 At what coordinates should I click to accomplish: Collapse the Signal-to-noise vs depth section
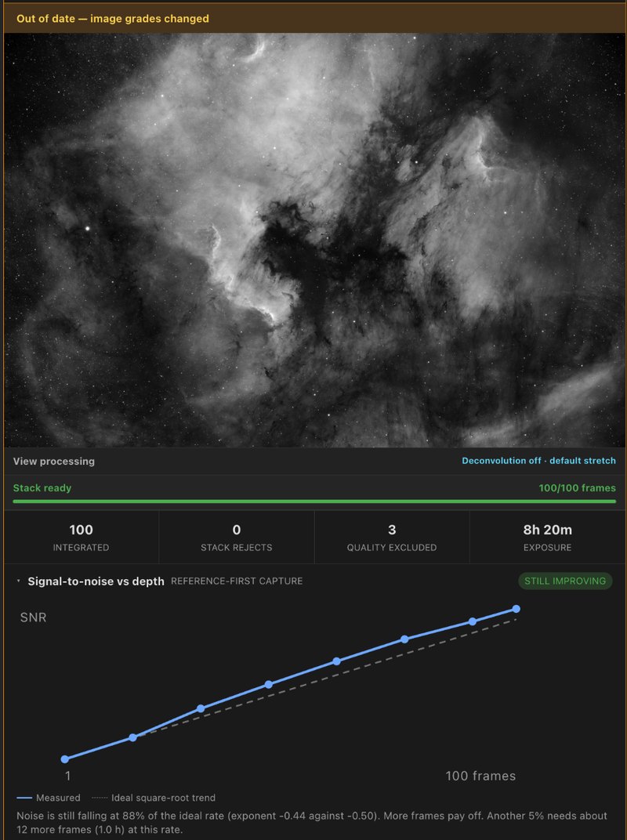click(19, 581)
